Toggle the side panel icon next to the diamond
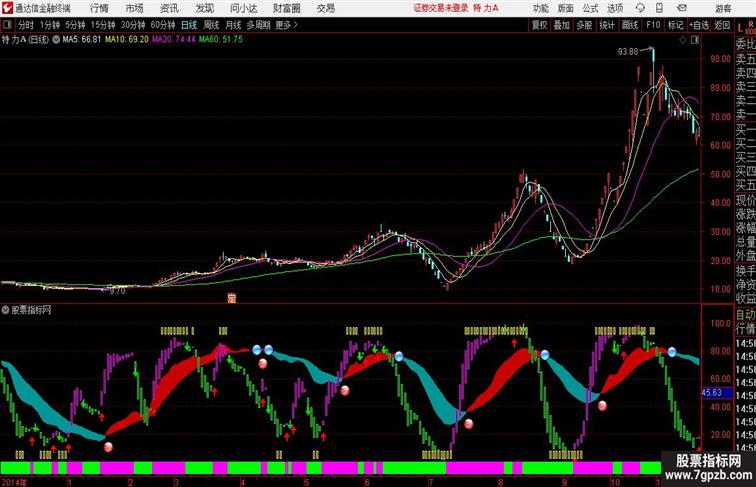This screenshot has height=487, width=756. click(695, 40)
